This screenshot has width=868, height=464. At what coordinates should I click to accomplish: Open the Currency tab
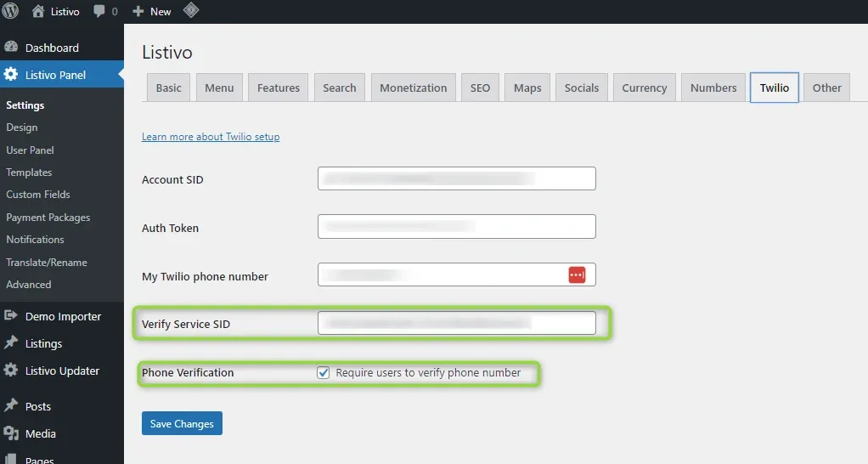pyautogui.click(x=645, y=88)
